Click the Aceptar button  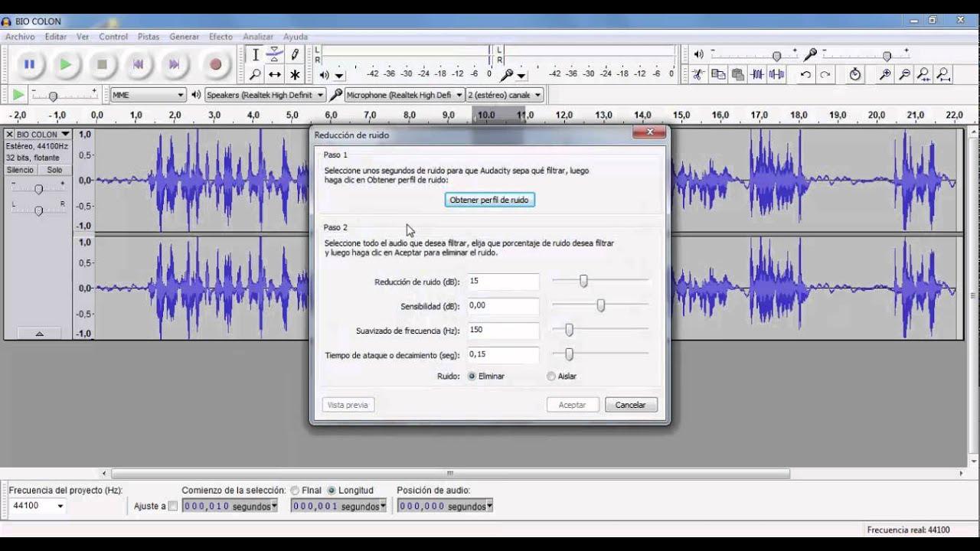tap(572, 405)
